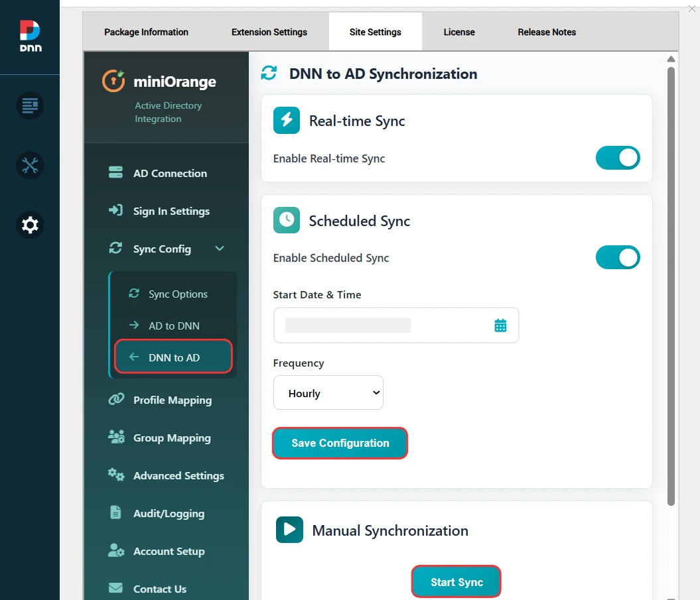Collapse the Sync Config chevron
This screenshot has width=700, height=600.
(220, 249)
